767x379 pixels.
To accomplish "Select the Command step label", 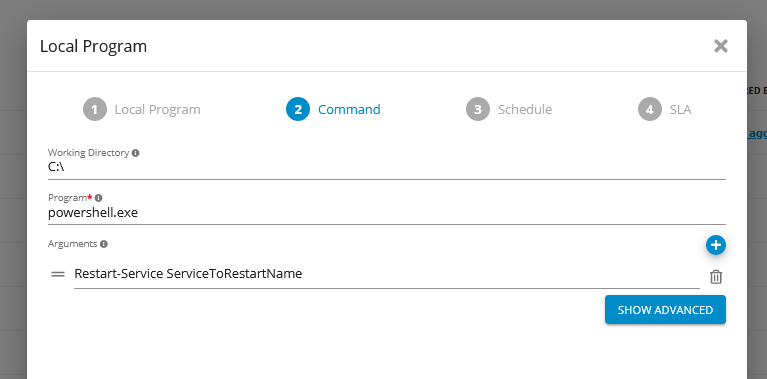I will [x=349, y=110].
